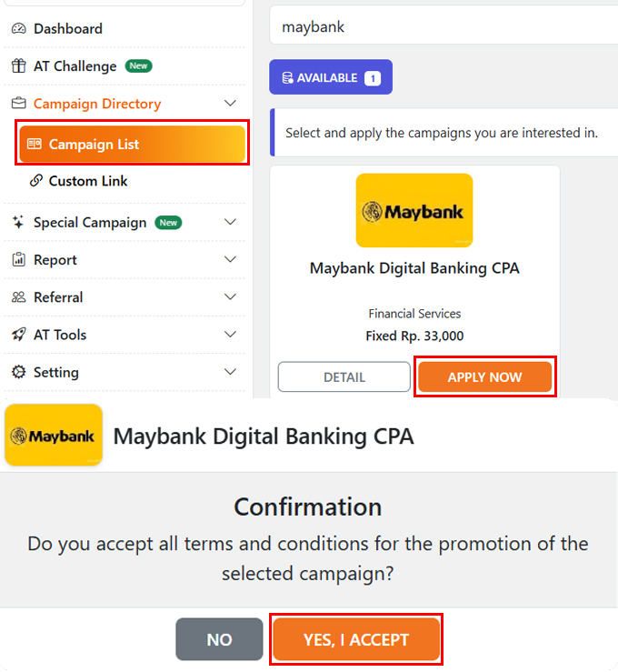Click the Campaign Directory briefcase icon
Image resolution: width=618 pixels, height=672 pixels.
[18, 104]
